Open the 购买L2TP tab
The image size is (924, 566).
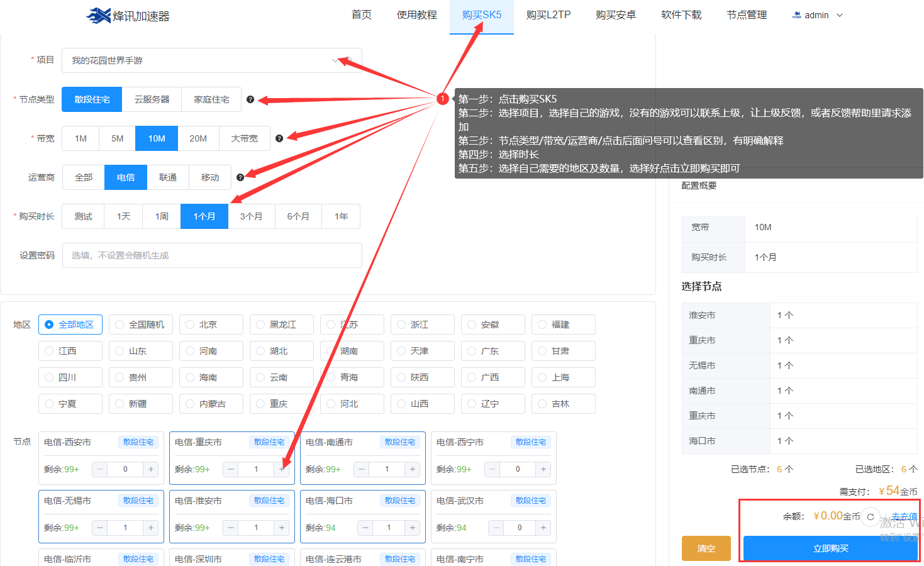click(x=548, y=15)
